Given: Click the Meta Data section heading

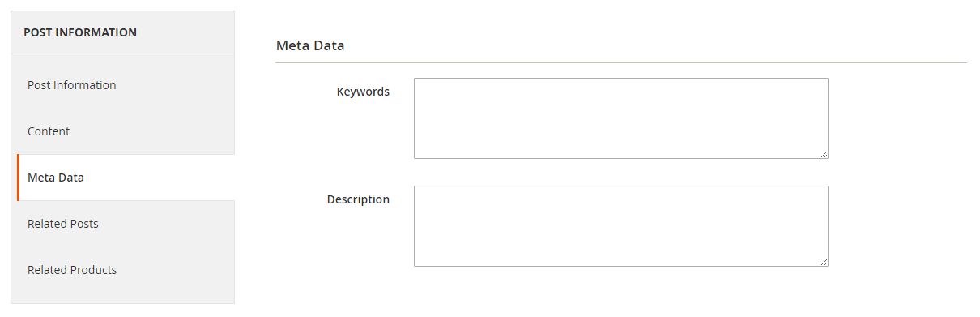Looking at the screenshot, I should pos(310,45).
